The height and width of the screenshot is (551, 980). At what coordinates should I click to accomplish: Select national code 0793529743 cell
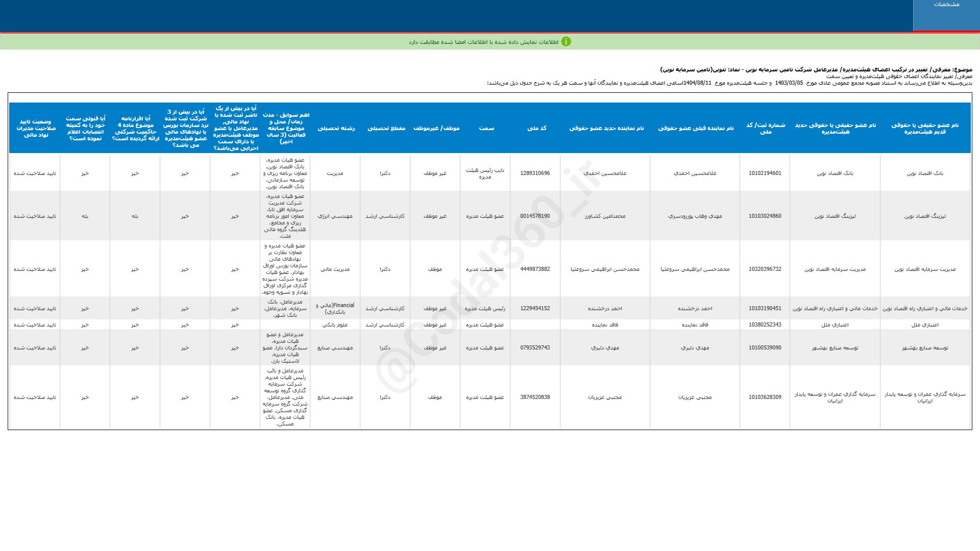tap(535, 348)
